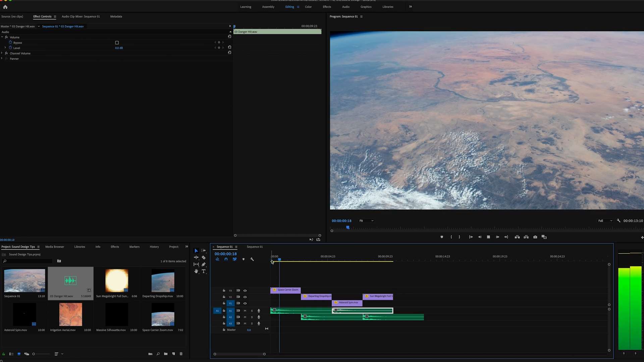Image resolution: width=644 pixels, height=362 pixels.
Task: Select the Selection tool arrow
Action: coord(196,251)
